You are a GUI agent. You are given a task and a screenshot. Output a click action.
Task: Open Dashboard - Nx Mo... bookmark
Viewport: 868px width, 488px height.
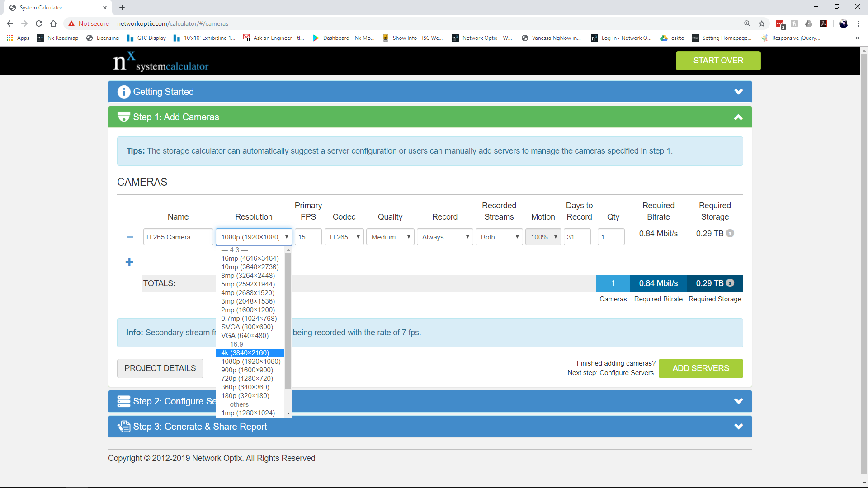click(344, 38)
